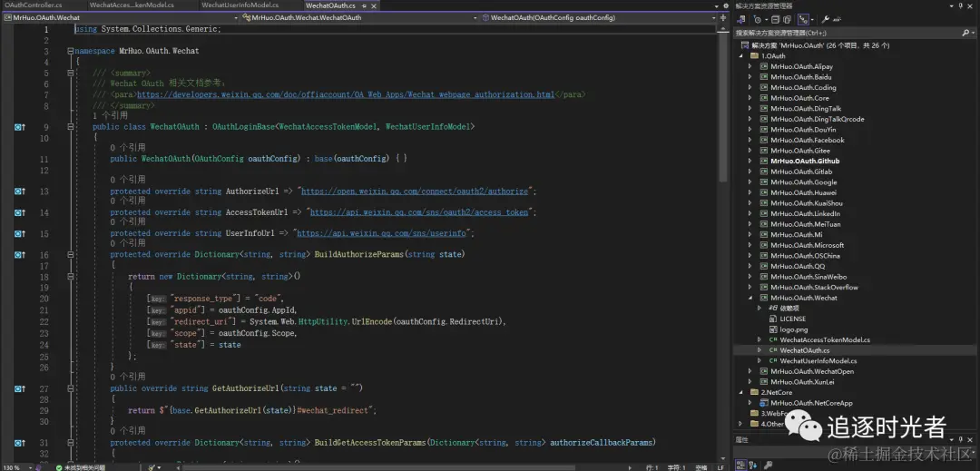Expand the MrHuo.OAuth.Baidu project
980x471 pixels.
pyautogui.click(x=750, y=77)
